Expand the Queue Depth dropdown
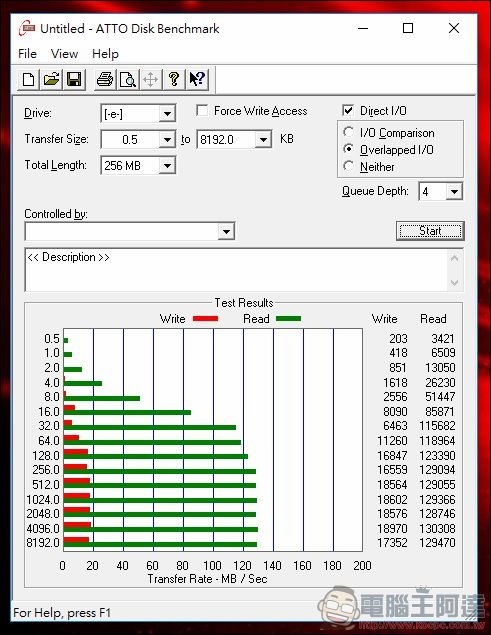This screenshot has height=635, width=491. pyautogui.click(x=454, y=191)
